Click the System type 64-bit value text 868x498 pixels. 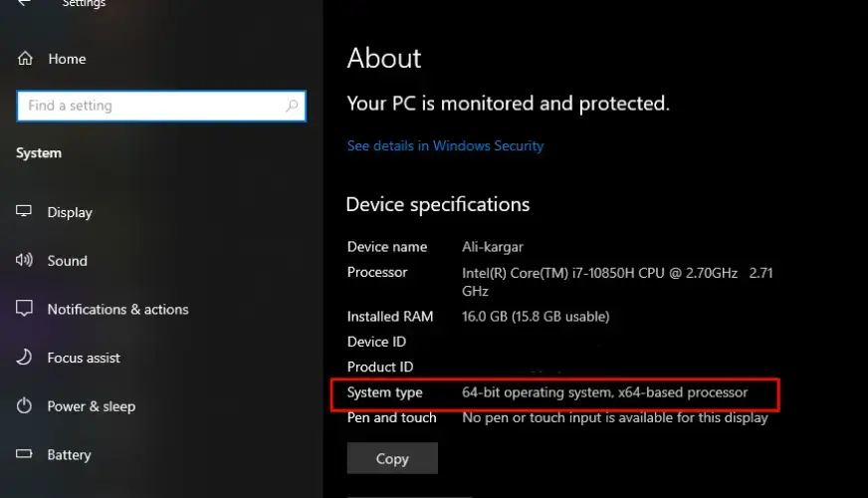click(x=604, y=392)
